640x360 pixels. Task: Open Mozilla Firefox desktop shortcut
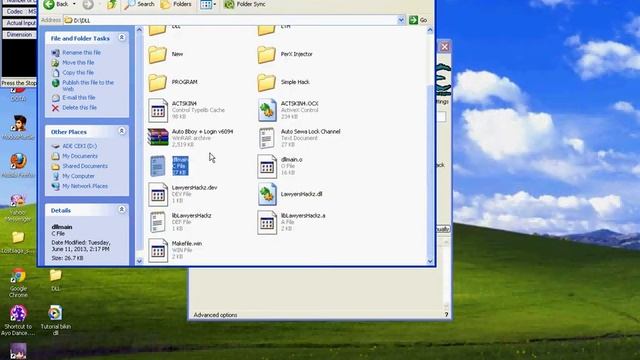(18, 166)
